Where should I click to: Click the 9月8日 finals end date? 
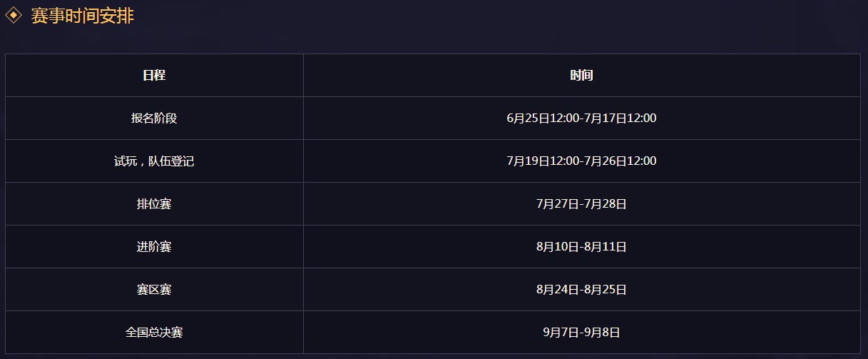click(x=603, y=332)
